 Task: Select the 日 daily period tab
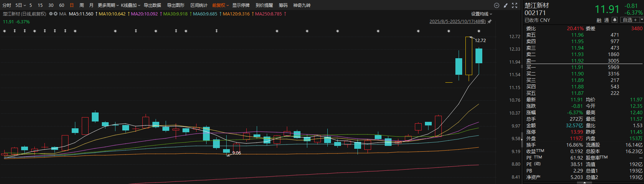(x=72, y=5)
